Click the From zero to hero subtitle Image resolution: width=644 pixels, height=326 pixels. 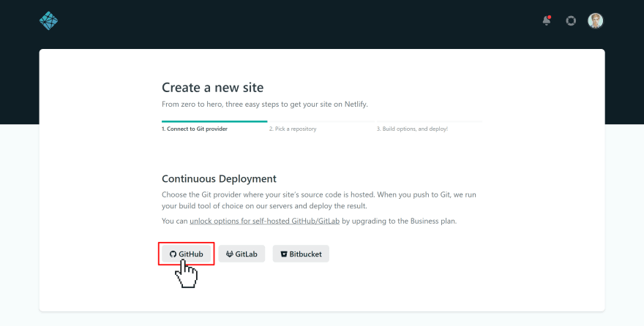click(265, 104)
